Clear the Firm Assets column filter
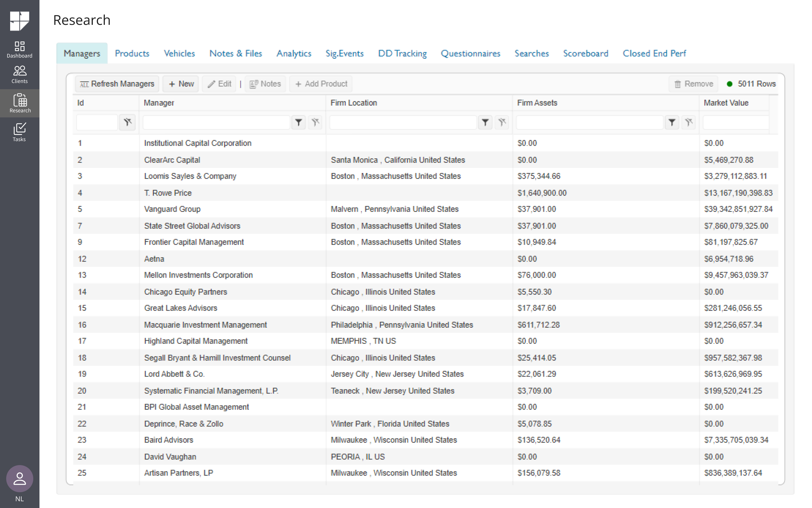The height and width of the screenshot is (508, 812). (689, 122)
